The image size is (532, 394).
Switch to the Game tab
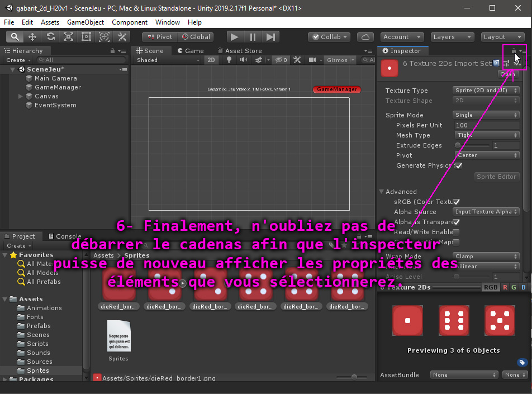(x=191, y=51)
